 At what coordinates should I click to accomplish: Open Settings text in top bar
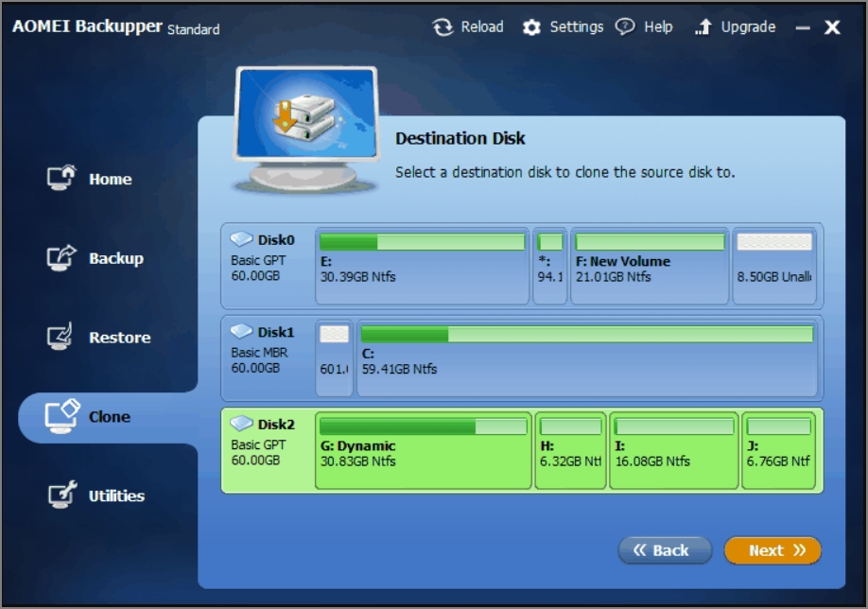pos(576,26)
